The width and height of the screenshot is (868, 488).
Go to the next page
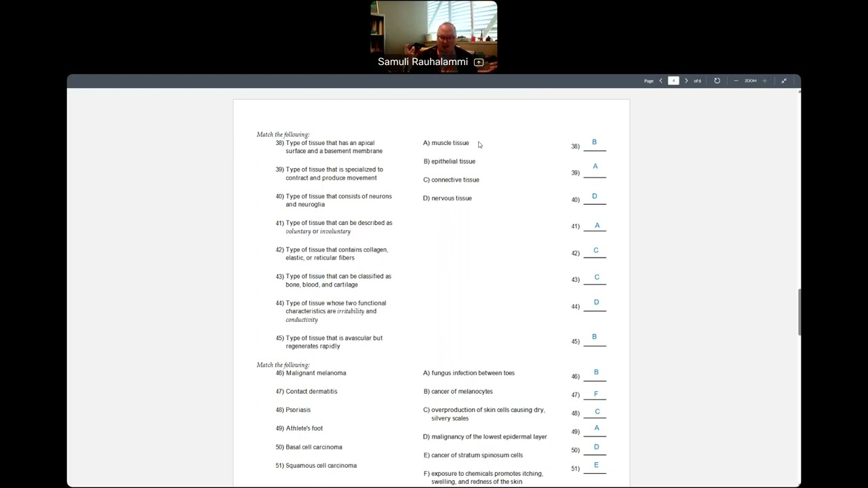point(686,81)
